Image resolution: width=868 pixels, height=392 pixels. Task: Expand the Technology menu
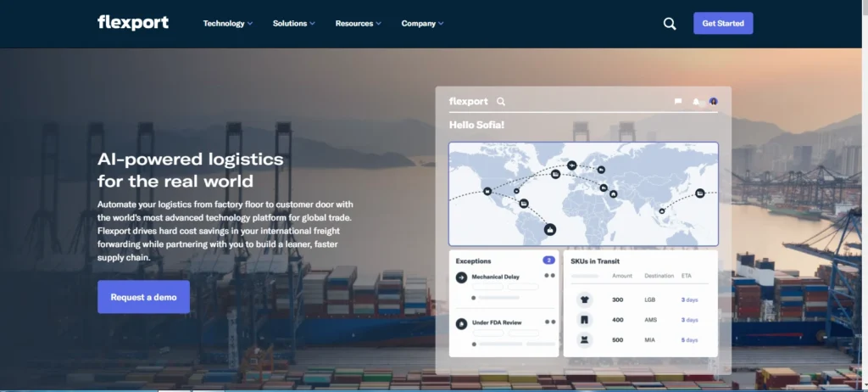coord(228,24)
